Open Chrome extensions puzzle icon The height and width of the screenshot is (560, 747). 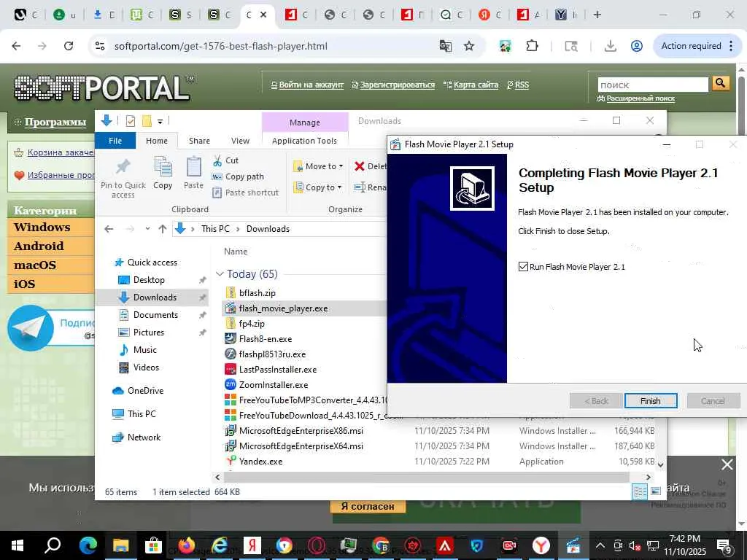(x=532, y=46)
